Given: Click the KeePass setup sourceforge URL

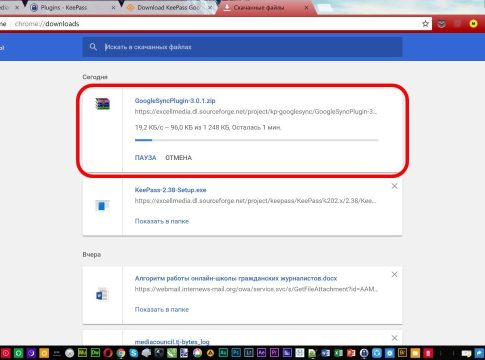Looking at the screenshot, I should 255,201.
